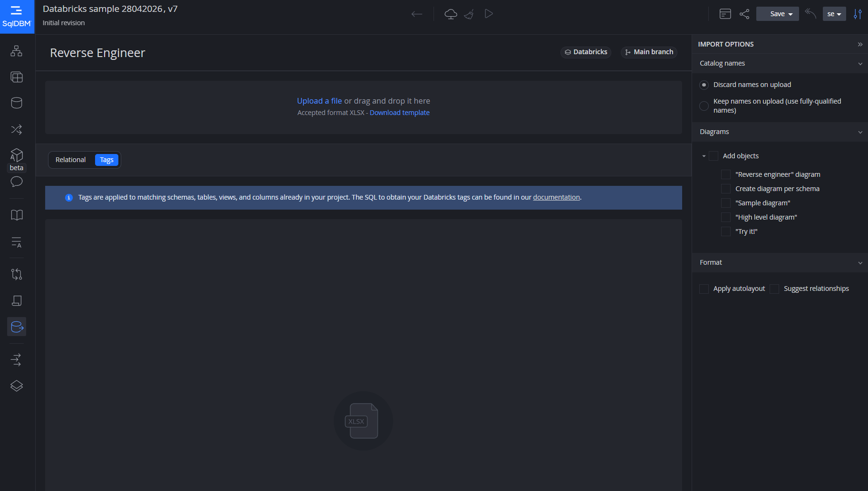Enable Suggest relationships option

click(774, 289)
